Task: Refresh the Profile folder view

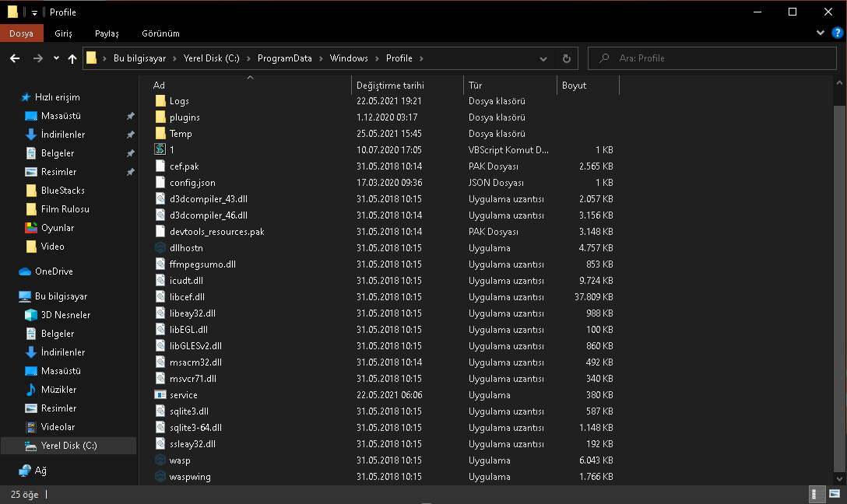Action: 567,58
